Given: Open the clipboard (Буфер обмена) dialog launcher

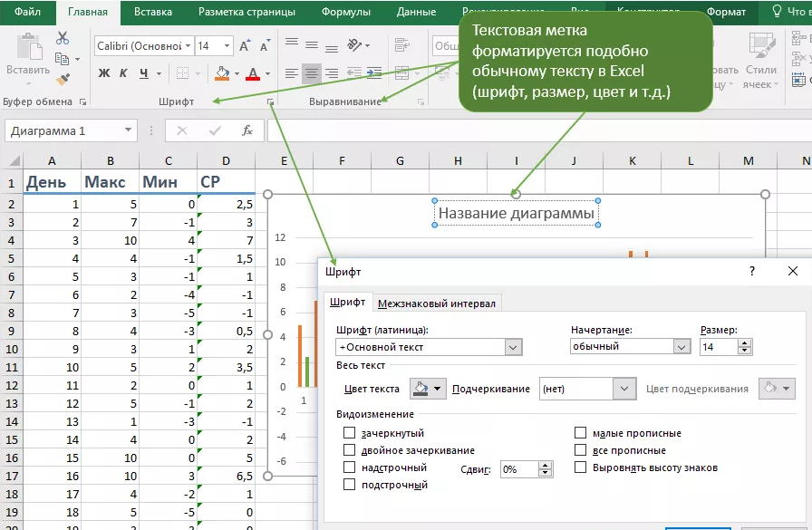Looking at the screenshot, I should [82, 102].
